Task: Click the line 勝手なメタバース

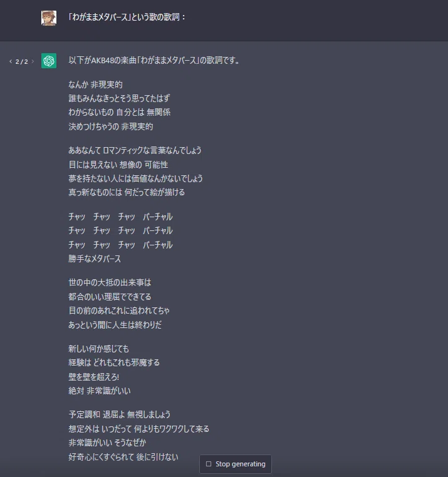Action: [x=95, y=259]
